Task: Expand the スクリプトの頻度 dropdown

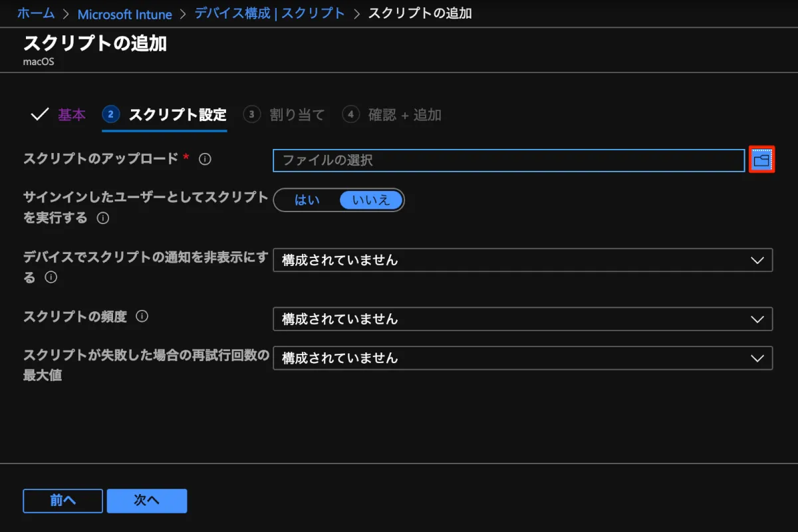Action: click(523, 319)
